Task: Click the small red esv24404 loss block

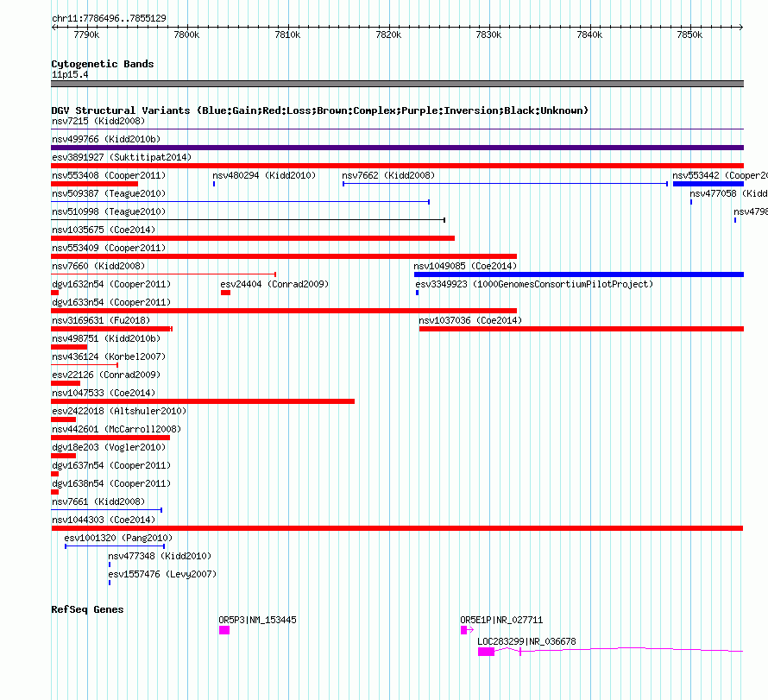Action: coord(225,293)
